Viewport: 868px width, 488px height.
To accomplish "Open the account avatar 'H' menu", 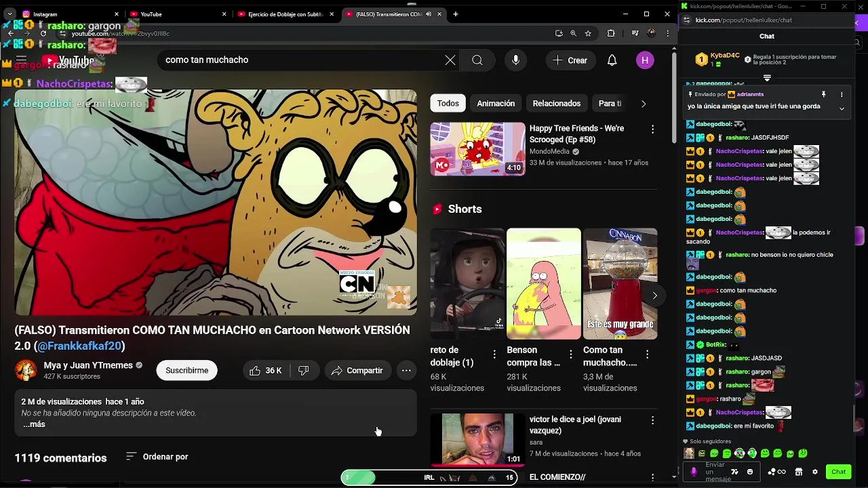I will point(645,60).
